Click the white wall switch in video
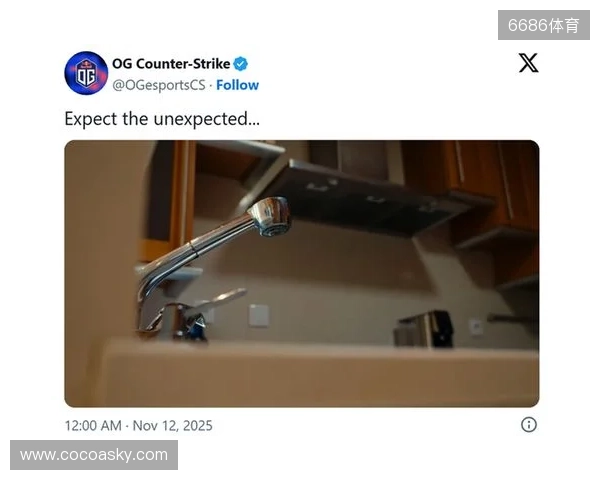Screen dimensions: 600x480 coord(258,315)
